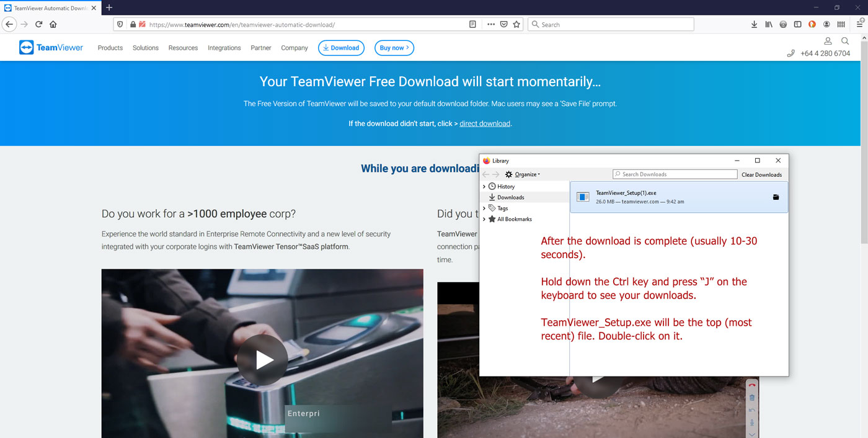Click the trash bin icon in floating bar
868x438 pixels.
tap(752, 398)
